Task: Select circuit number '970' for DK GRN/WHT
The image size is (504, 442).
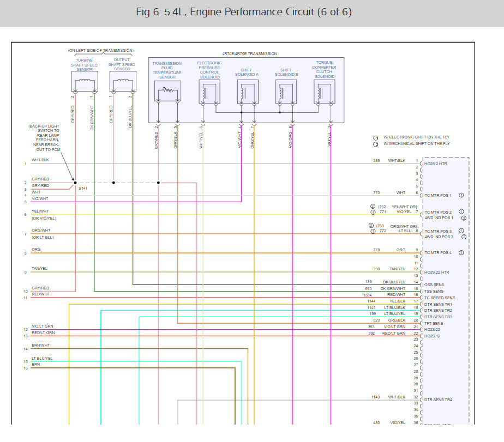Action: pos(368,289)
